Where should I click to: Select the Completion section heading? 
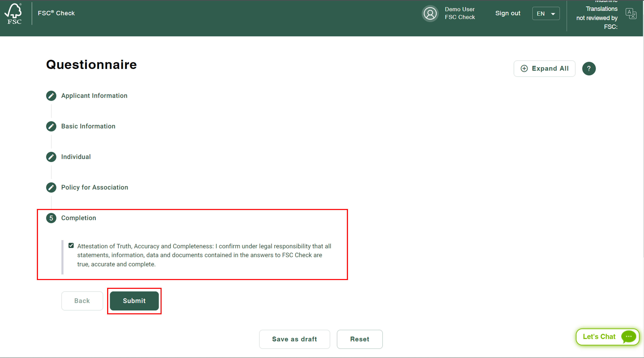click(78, 218)
